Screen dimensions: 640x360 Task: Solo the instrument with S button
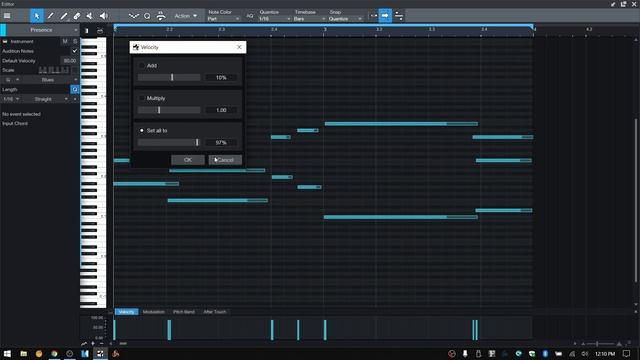coord(75,41)
